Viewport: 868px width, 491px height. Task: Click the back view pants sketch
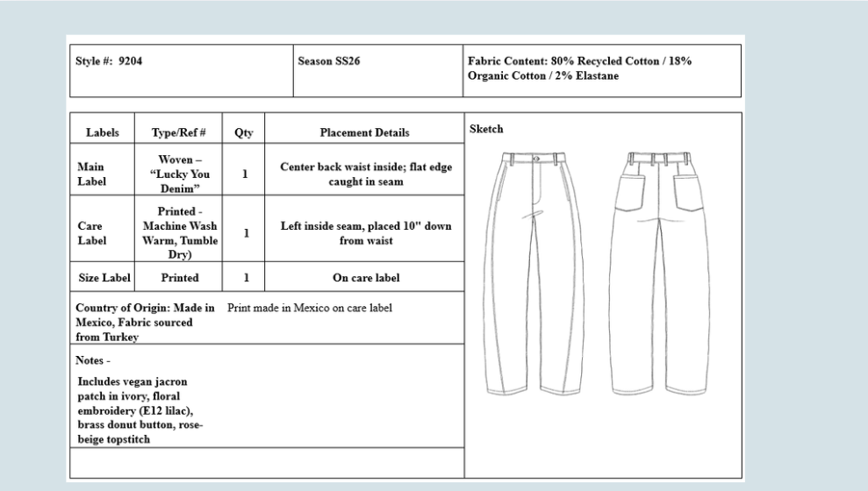(x=659, y=274)
